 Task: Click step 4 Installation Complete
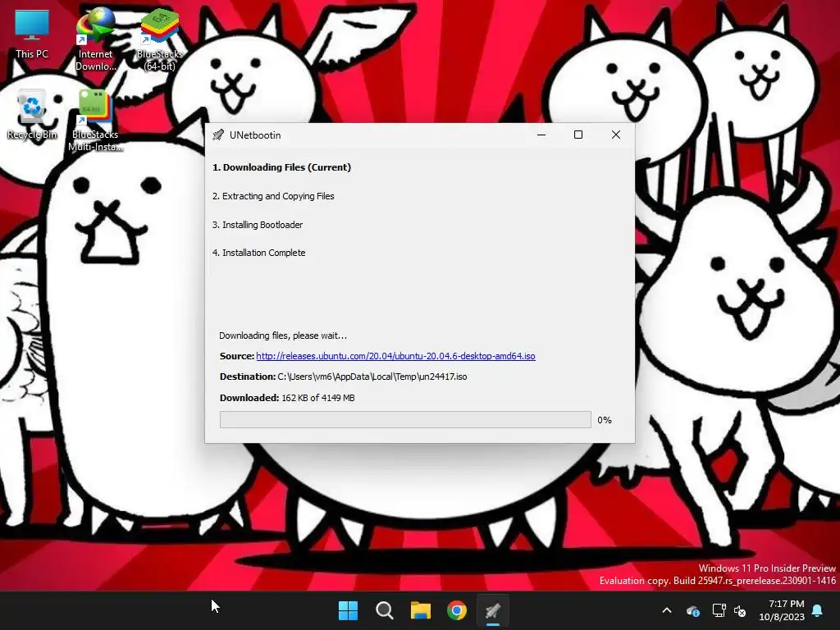(x=258, y=253)
